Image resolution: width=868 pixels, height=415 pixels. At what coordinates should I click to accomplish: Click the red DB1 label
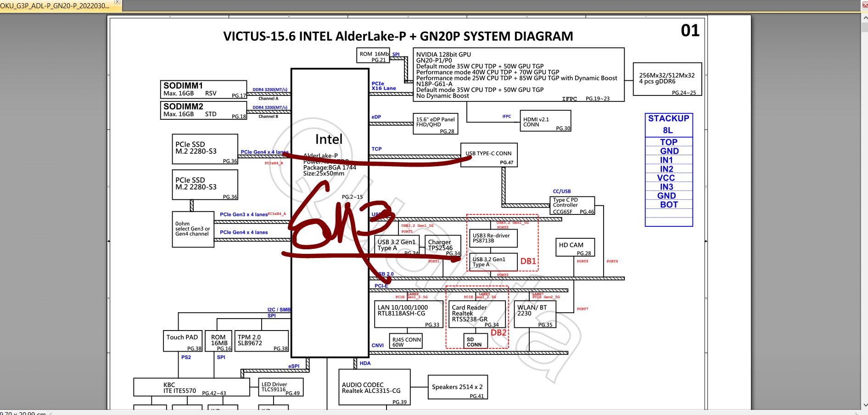[528, 261]
